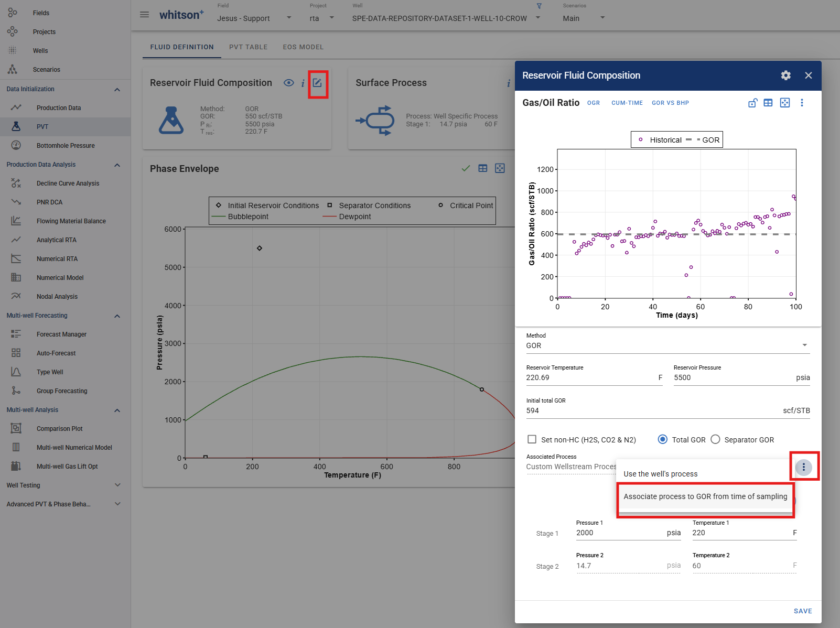This screenshot has width=840, height=628.
Task: Toggle Dewpoint curve in Phase Envelope legend
Action: point(347,216)
